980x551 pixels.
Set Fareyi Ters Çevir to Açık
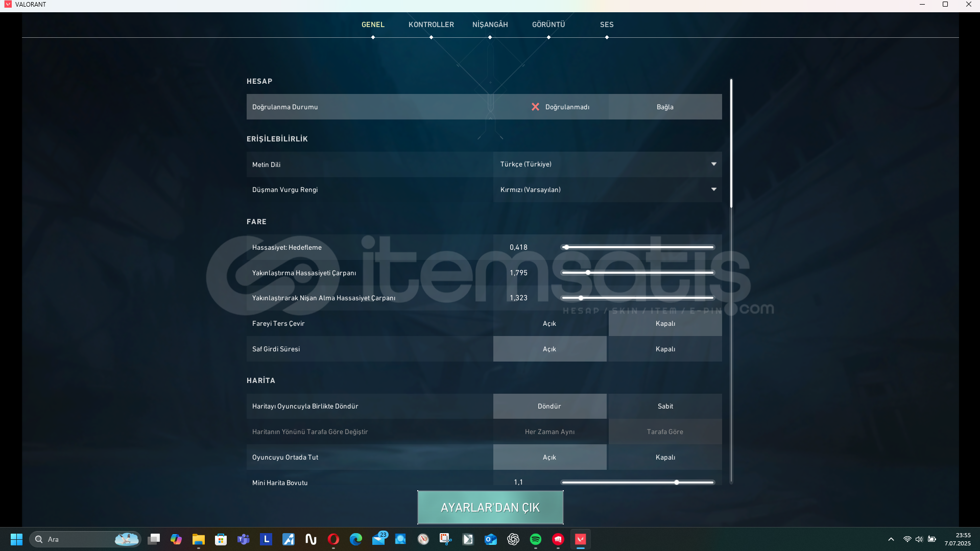pyautogui.click(x=549, y=324)
